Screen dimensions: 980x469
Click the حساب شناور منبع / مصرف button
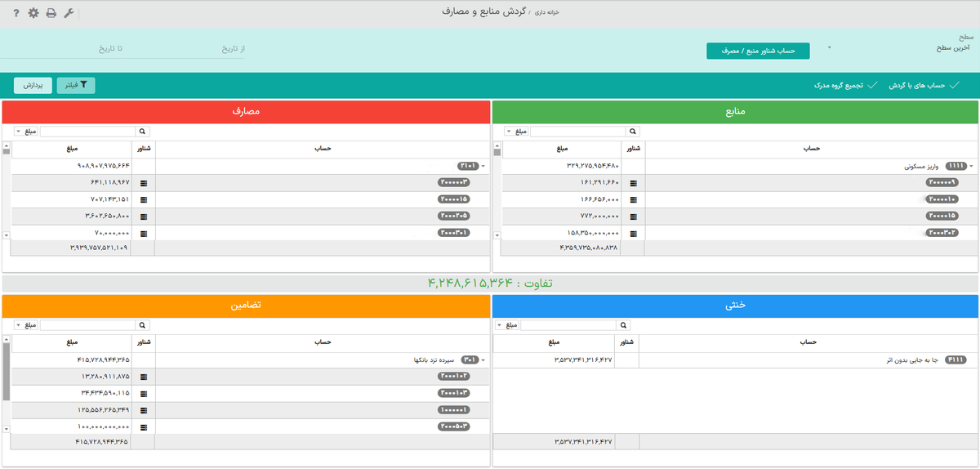click(758, 51)
